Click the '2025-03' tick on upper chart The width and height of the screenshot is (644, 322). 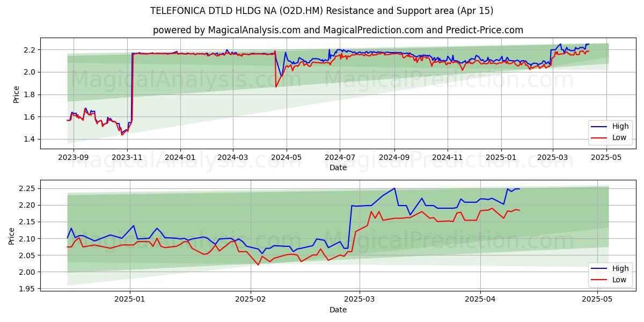point(553,158)
